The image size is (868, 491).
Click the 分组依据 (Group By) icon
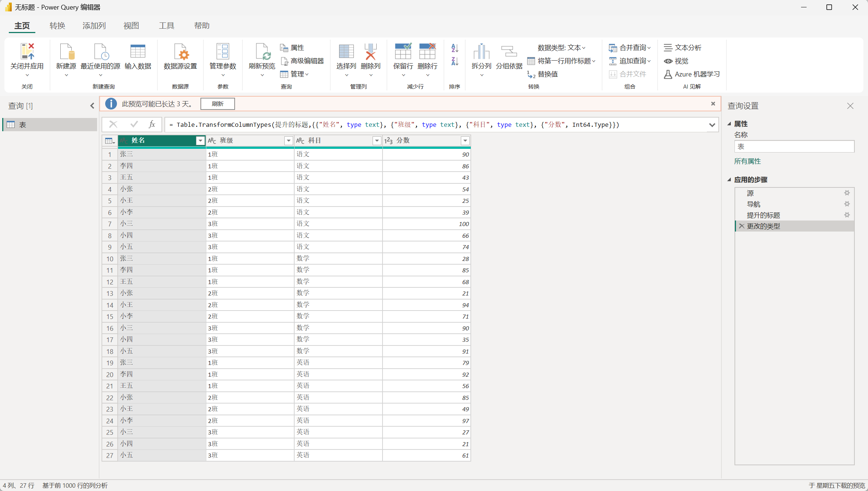(509, 52)
